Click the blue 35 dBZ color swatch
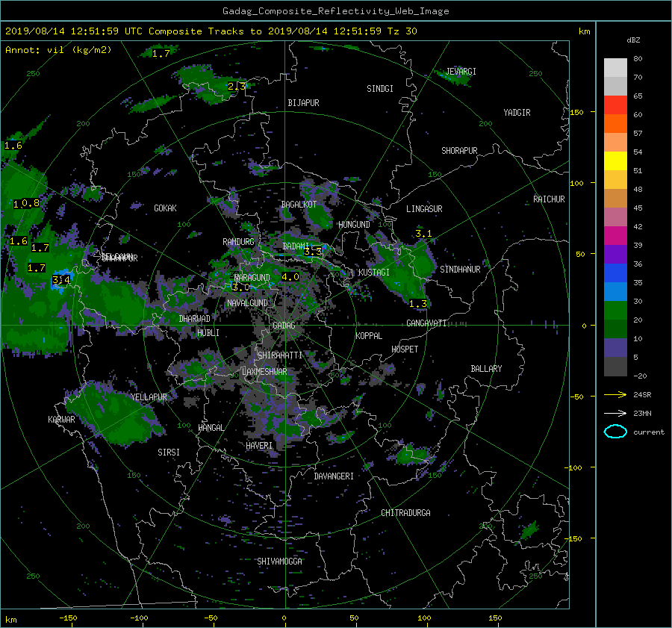Viewport: 672px width, 628px height. 615,273
